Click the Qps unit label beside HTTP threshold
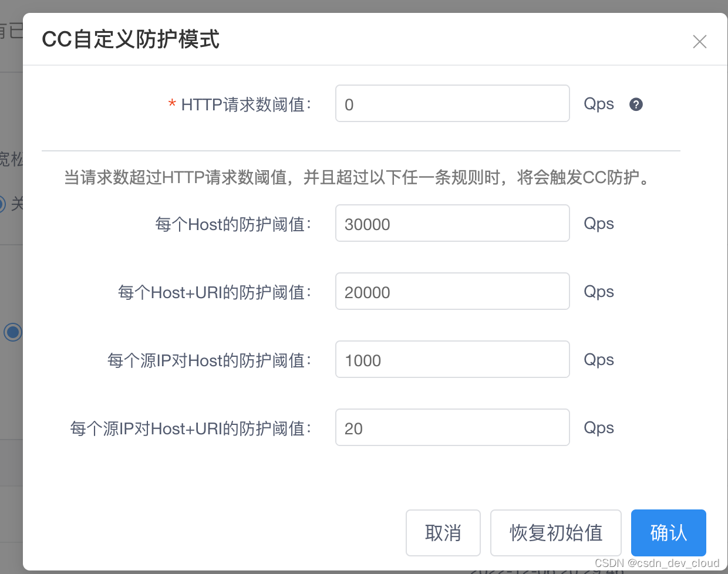728x574 pixels. [598, 103]
